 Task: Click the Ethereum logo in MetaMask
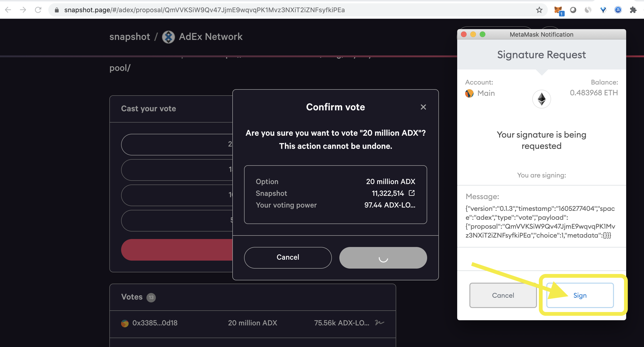(x=541, y=99)
